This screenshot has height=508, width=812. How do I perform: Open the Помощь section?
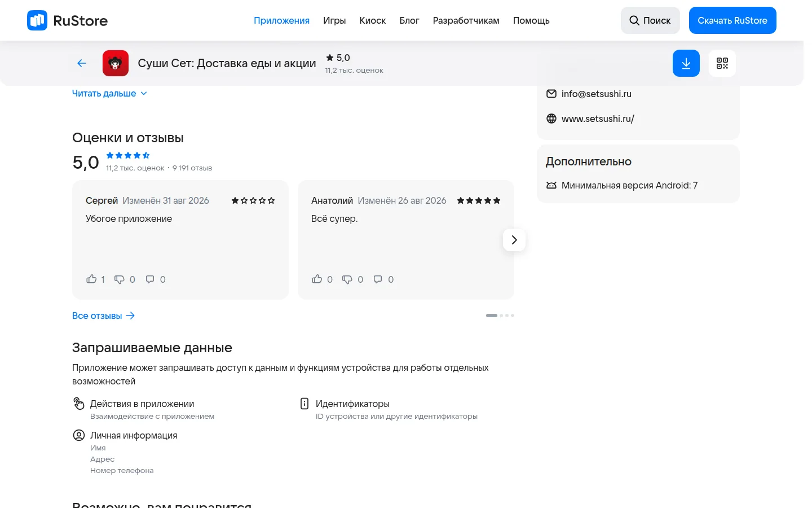pos(531,20)
